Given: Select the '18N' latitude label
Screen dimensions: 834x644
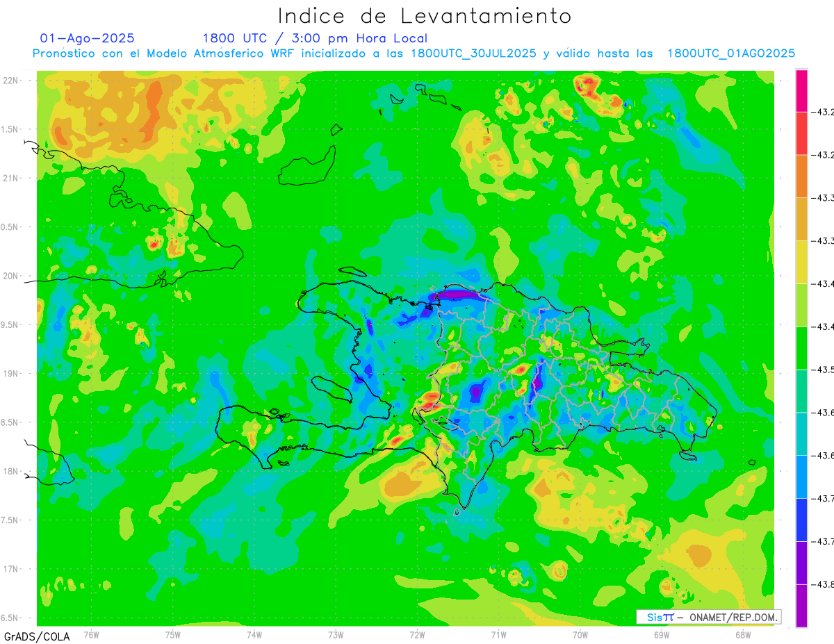Looking at the screenshot, I should click(11, 471).
